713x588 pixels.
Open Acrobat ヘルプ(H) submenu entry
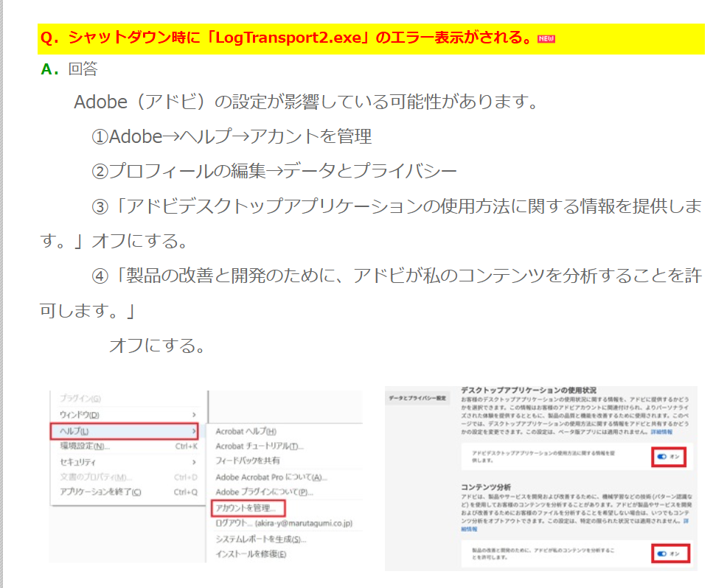pyautogui.click(x=246, y=431)
